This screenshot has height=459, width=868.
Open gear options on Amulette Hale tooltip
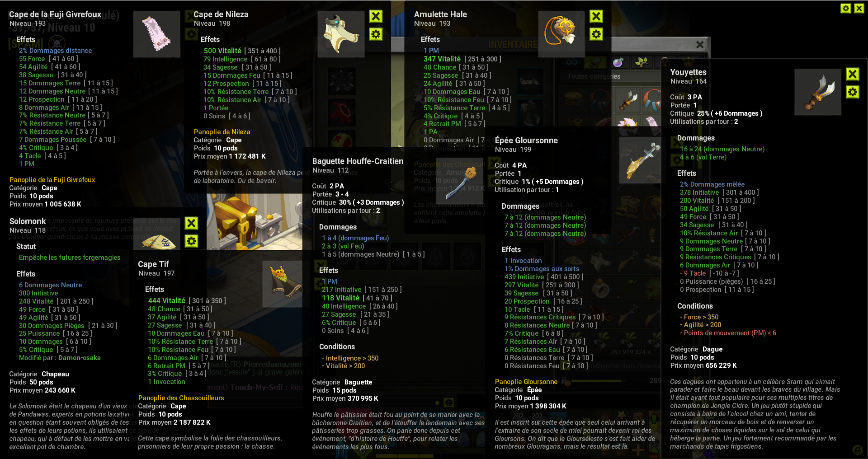tap(596, 34)
